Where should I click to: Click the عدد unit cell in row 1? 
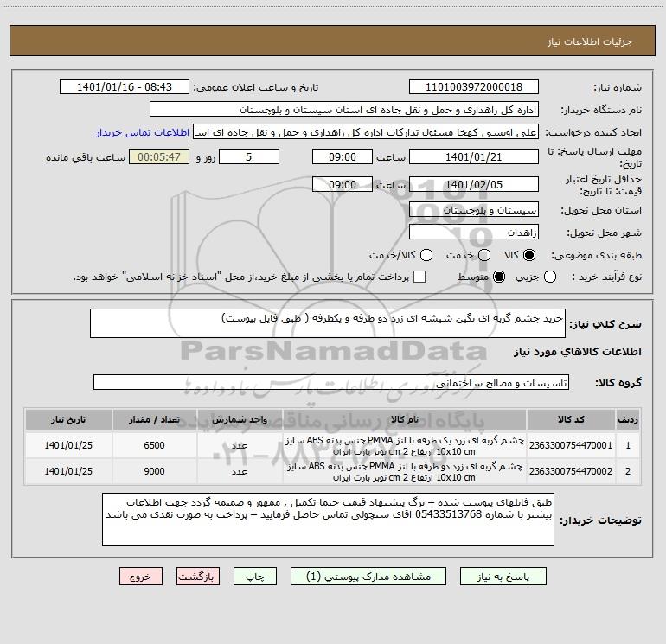(240, 445)
